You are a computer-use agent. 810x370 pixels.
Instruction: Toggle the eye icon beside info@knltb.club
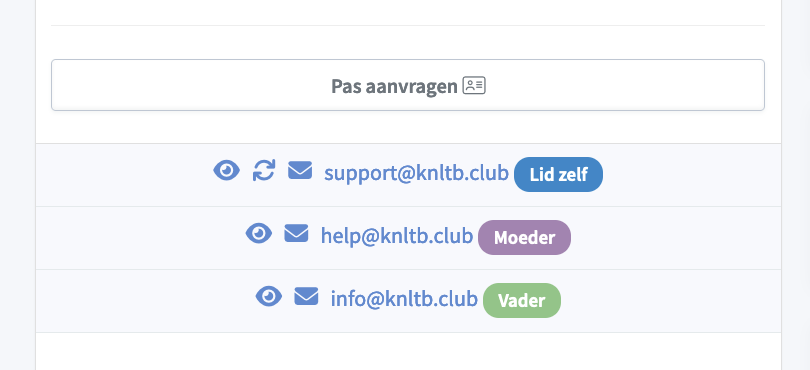(269, 296)
